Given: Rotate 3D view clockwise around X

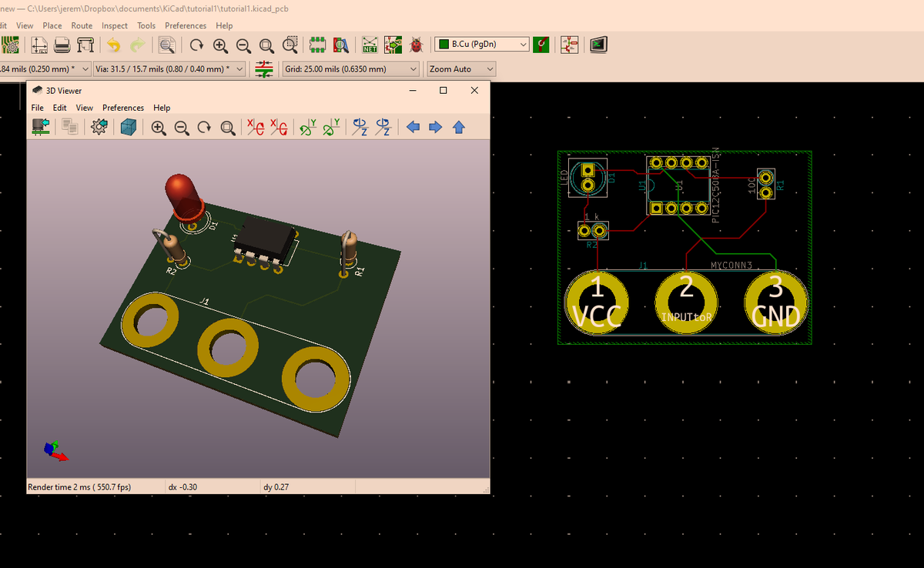Looking at the screenshot, I should coord(256,128).
